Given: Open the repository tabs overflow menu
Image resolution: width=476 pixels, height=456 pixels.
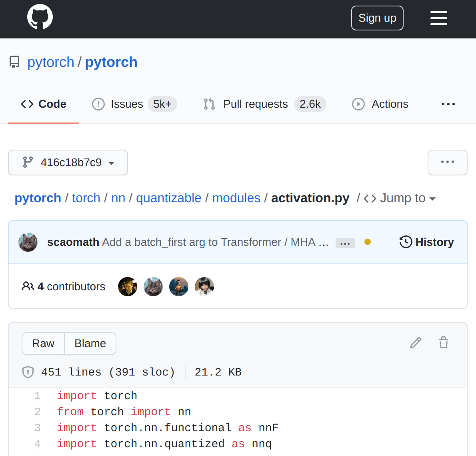Looking at the screenshot, I should (448, 104).
